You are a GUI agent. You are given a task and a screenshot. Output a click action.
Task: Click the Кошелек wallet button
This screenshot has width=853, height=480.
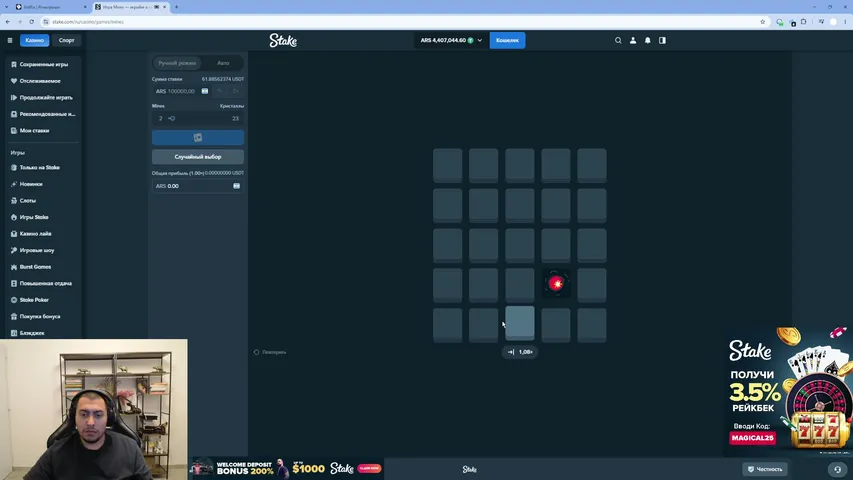pyautogui.click(x=507, y=40)
